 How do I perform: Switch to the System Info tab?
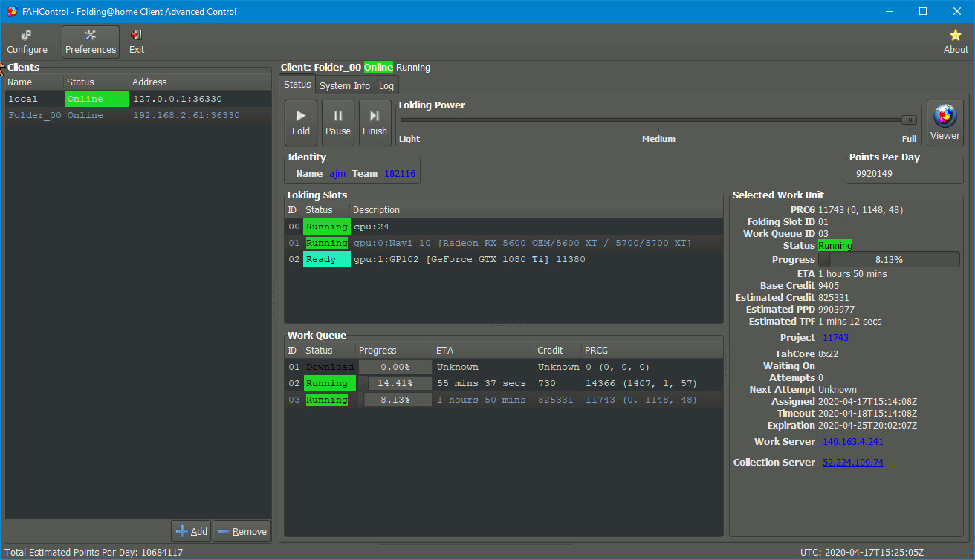pyautogui.click(x=345, y=85)
